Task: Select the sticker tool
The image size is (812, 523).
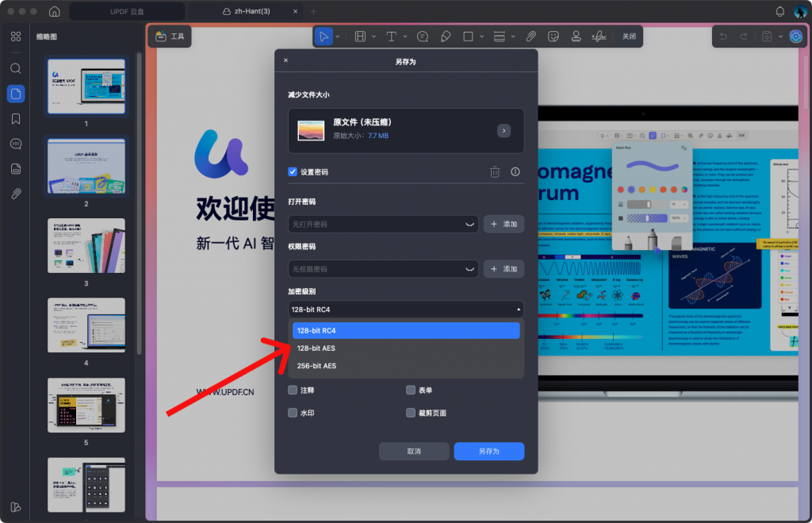Action: [x=553, y=37]
